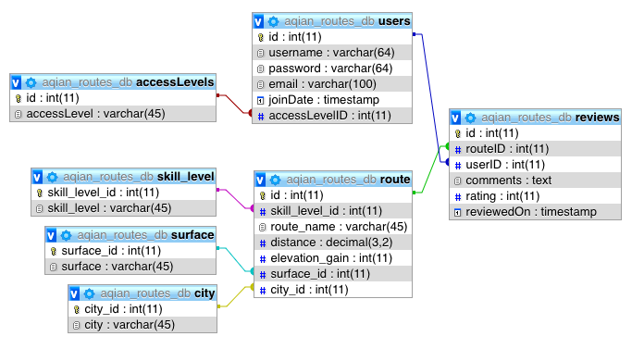Collapse the accessLevels table with its V toggle
644x349 pixels.
pos(16,82)
